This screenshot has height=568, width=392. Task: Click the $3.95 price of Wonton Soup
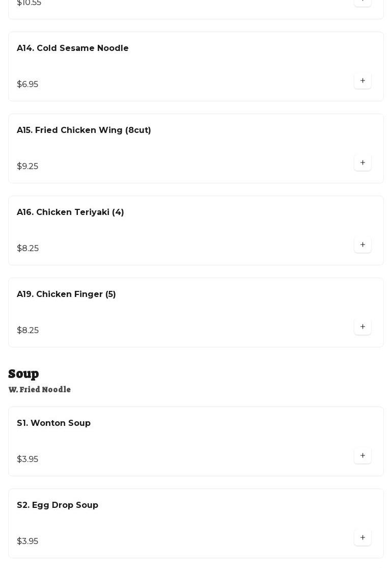(x=27, y=459)
